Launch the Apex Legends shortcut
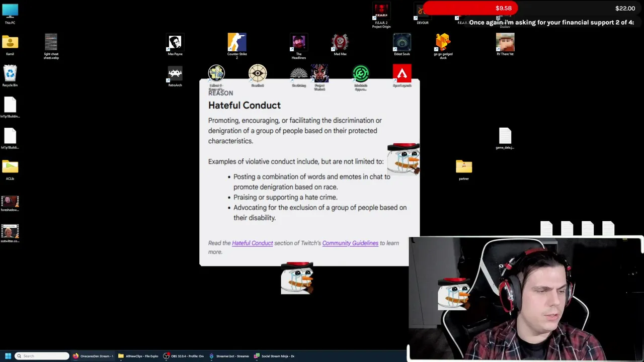 (402, 76)
